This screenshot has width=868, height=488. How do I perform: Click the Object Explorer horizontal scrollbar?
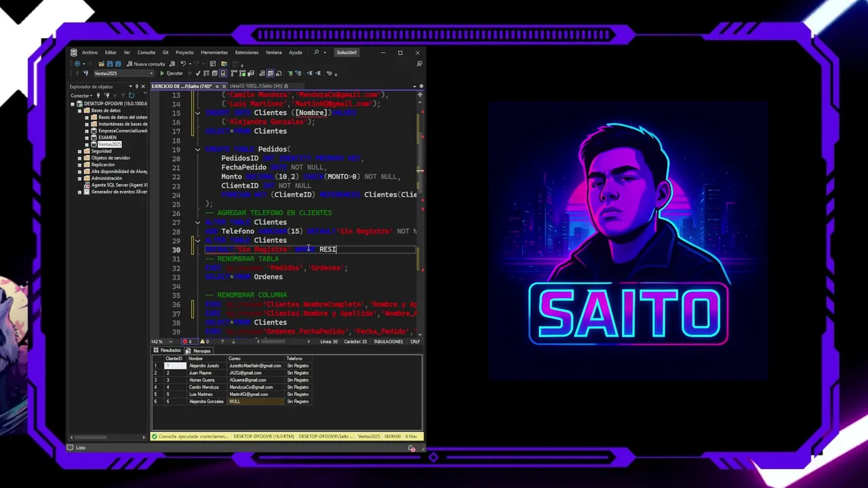[x=107, y=437]
